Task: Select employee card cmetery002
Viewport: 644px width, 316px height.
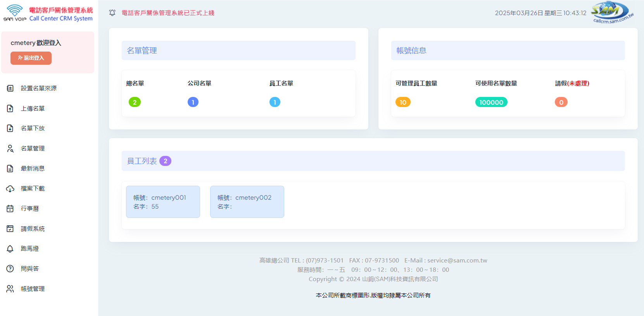Action: [247, 202]
